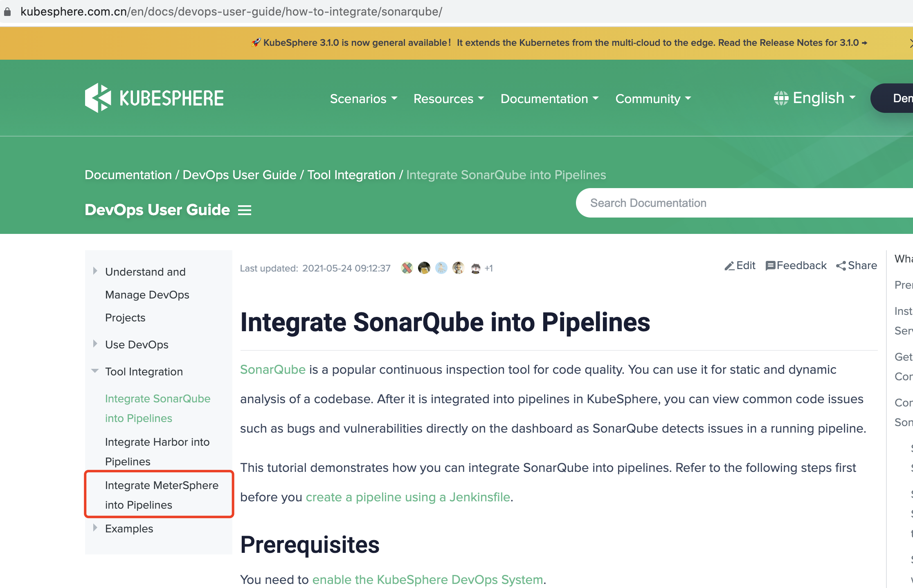
Task: Open the Scenarios dropdown menu
Action: pyautogui.click(x=363, y=99)
